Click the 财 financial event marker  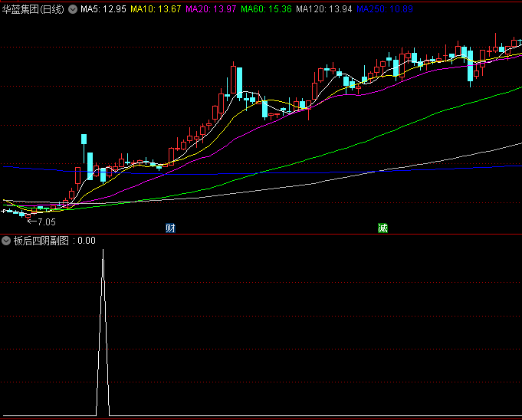170,228
